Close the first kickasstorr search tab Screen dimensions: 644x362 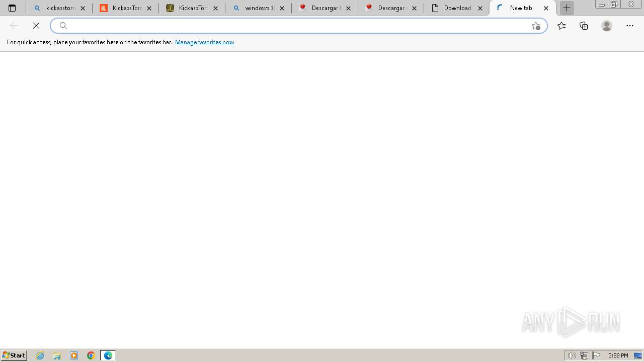pos(83,8)
